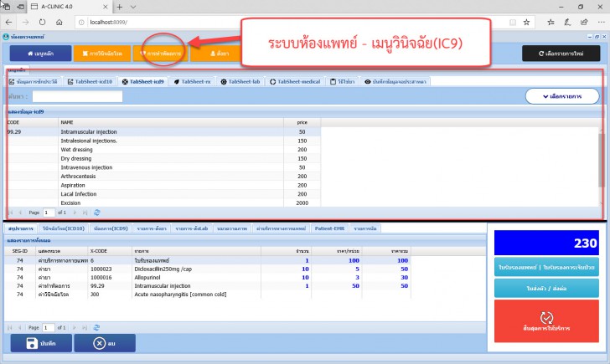Switch to the TabSheet-icd9 tab

142,81
